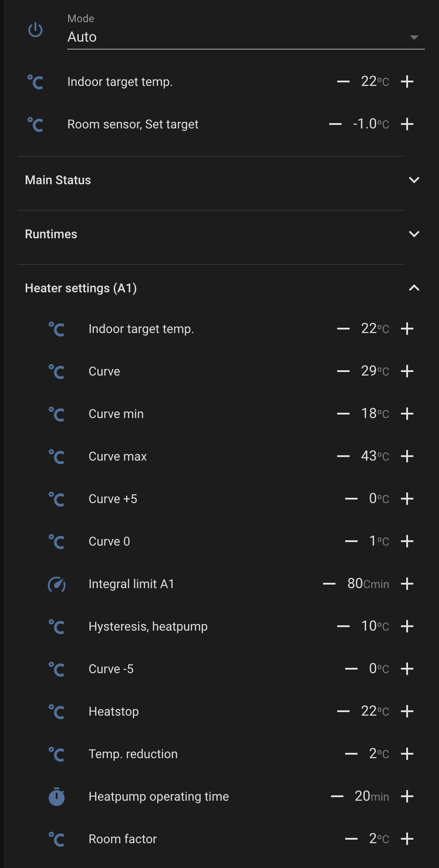Image resolution: width=439 pixels, height=868 pixels.
Task: Increase Temp. reduction with plus button
Action: tap(407, 754)
